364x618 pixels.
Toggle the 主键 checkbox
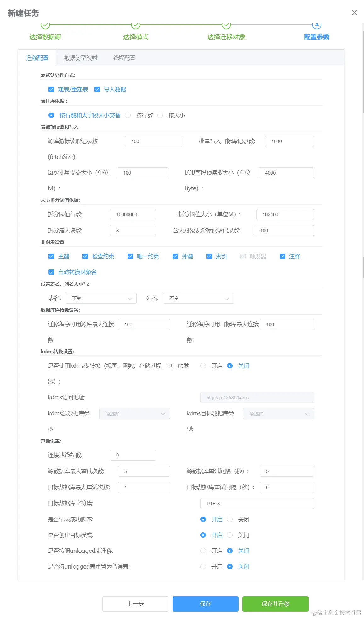(x=51, y=257)
